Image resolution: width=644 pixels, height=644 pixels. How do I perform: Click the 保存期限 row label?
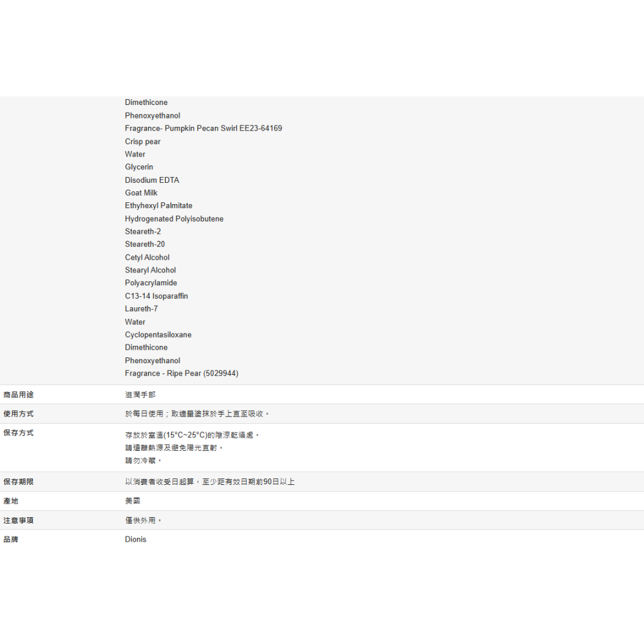pyautogui.click(x=19, y=482)
